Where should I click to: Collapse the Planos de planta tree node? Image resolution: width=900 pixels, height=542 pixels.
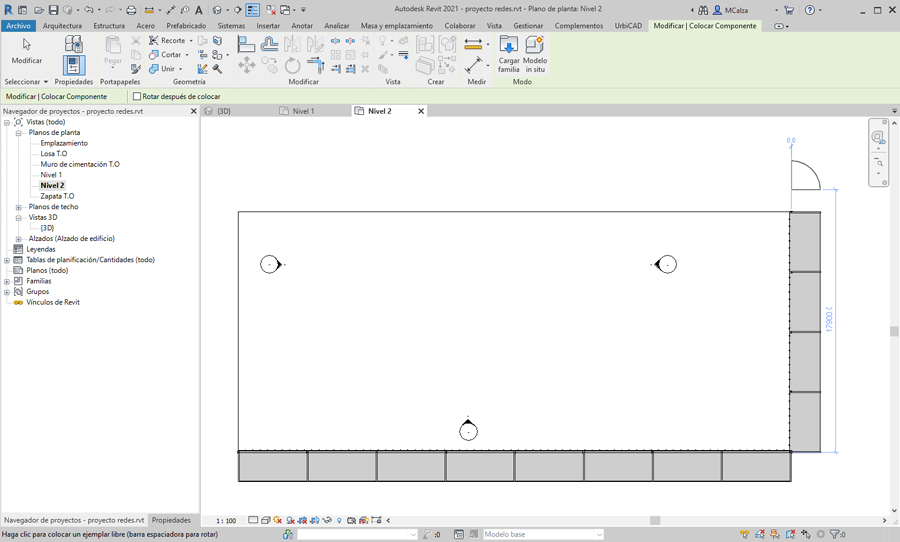tap(19, 133)
